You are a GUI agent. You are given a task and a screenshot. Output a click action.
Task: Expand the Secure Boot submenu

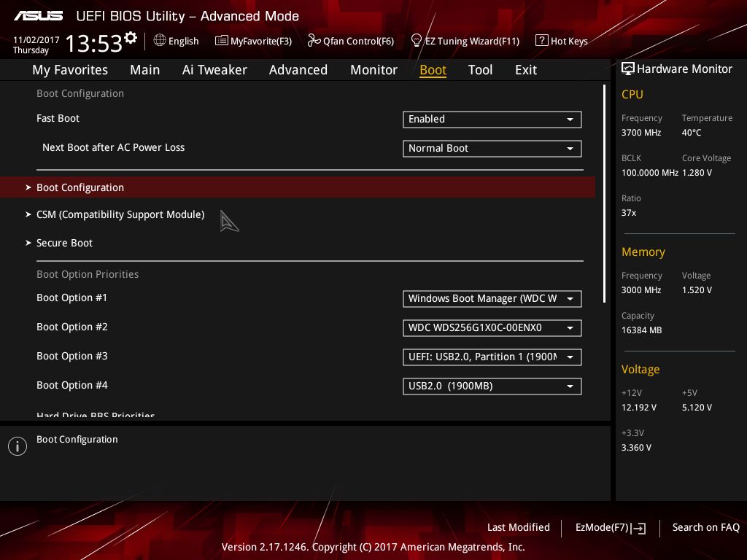(x=64, y=243)
